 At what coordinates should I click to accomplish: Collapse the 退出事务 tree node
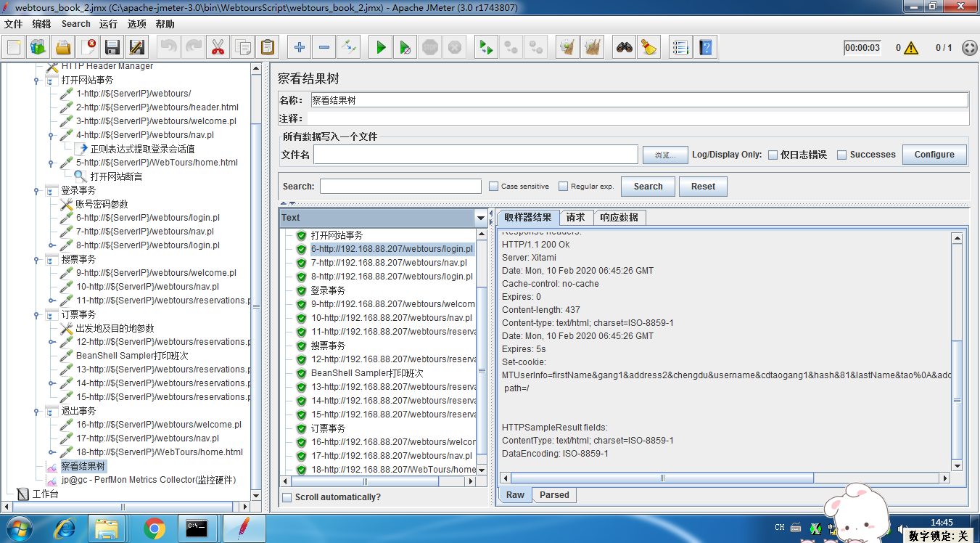pyautogui.click(x=36, y=411)
